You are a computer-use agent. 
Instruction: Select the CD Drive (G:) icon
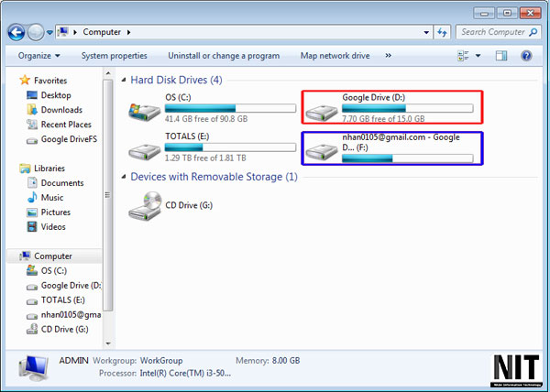[145, 206]
